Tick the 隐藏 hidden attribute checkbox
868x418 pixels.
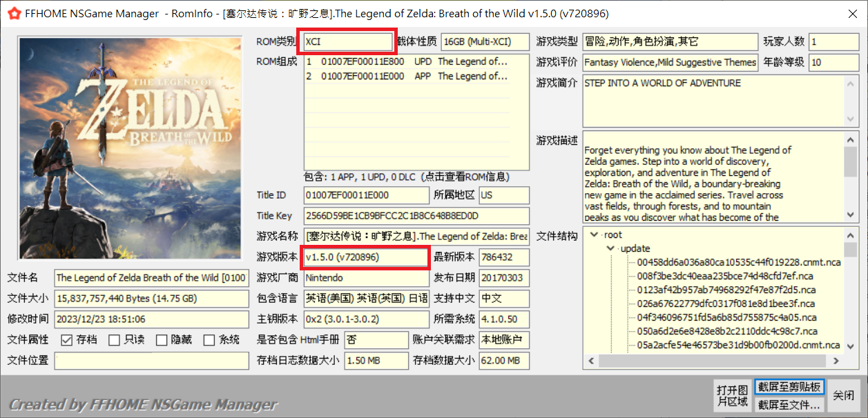tap(162, 340)
